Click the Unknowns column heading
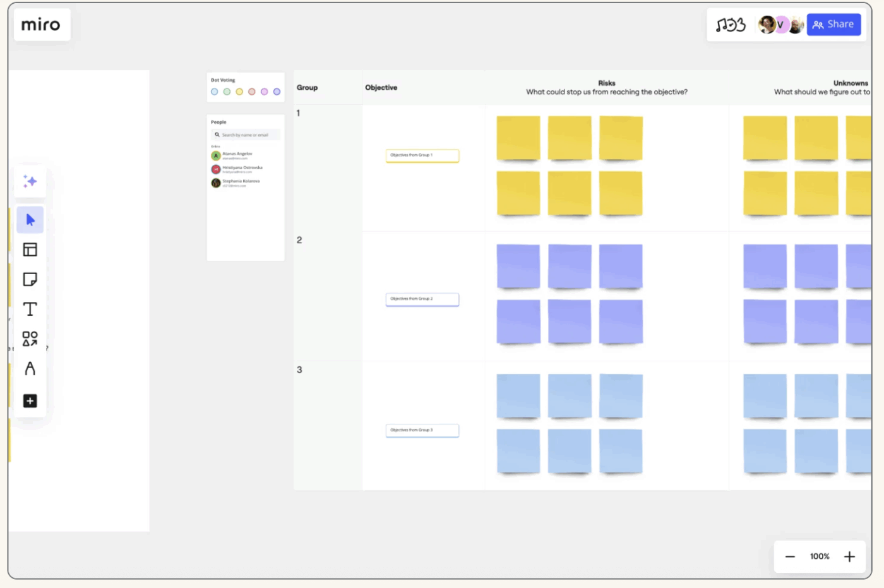The image size is (884, 588). pos(851,83)
